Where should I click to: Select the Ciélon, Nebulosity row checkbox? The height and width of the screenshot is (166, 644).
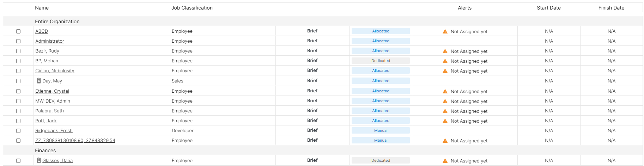tap(18, 71)
